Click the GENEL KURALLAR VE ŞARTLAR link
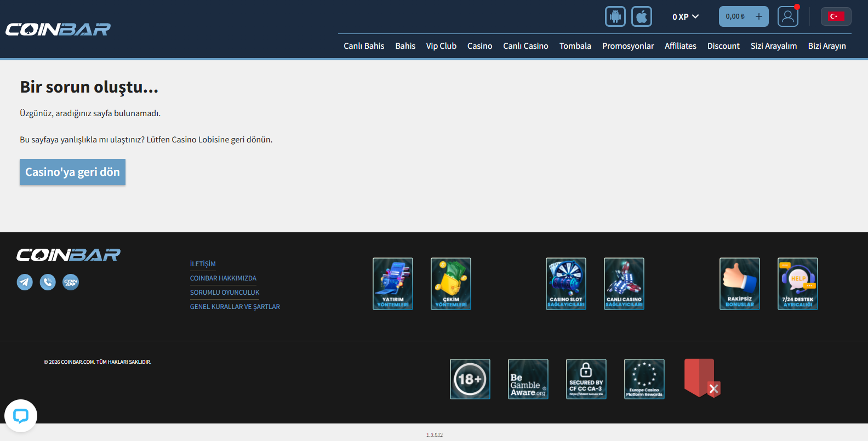The width and height of the screenshot is (868, 441). 235,307
